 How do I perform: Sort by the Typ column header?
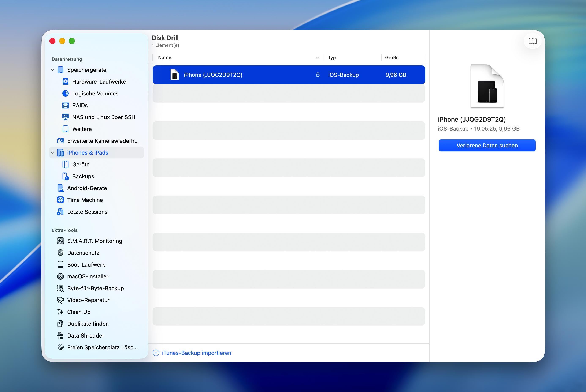[332, 57]
